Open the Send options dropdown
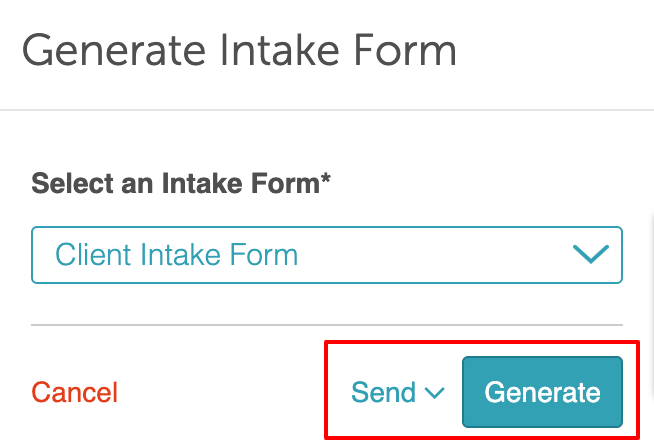The image size is (654, 446). point(397,392)
